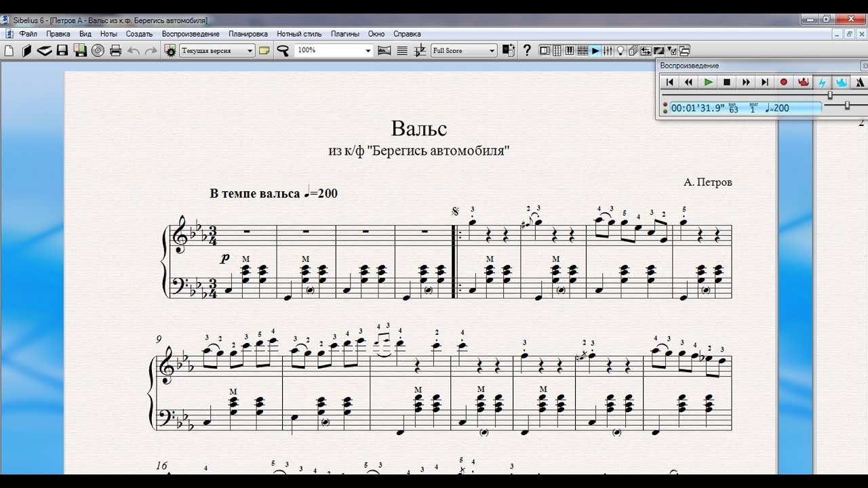Viewport: 868px width, 488px height.
Task: Open the Mixer window icon
Action: coord(608,50)
